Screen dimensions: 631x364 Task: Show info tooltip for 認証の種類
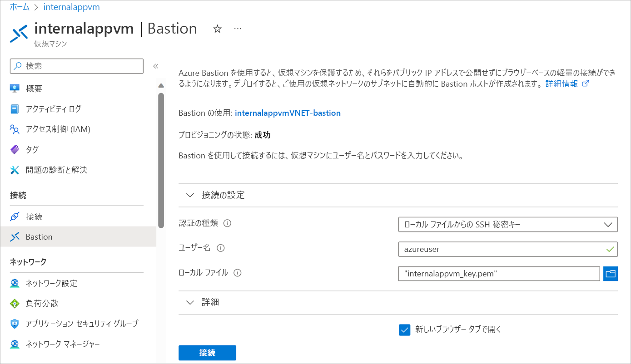point(228,223)
